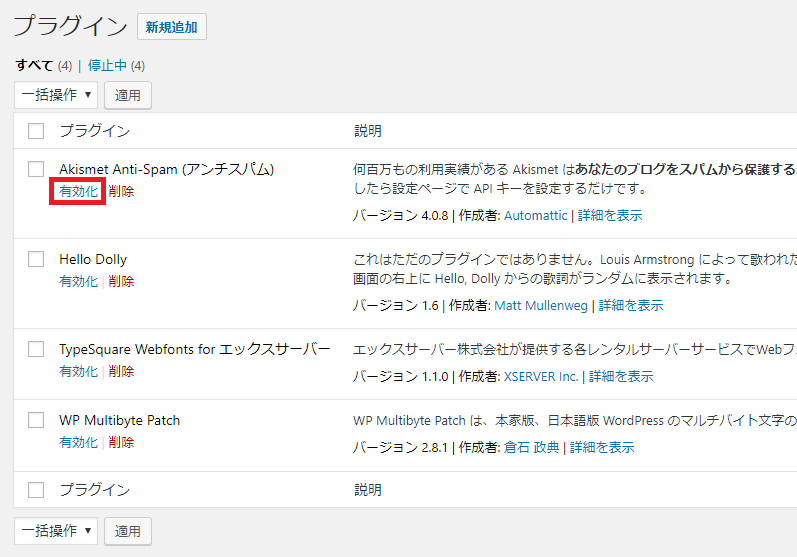Viewport: 797px width, 557px height.
Task: Select the すべて filter tab
Action: 34,66
